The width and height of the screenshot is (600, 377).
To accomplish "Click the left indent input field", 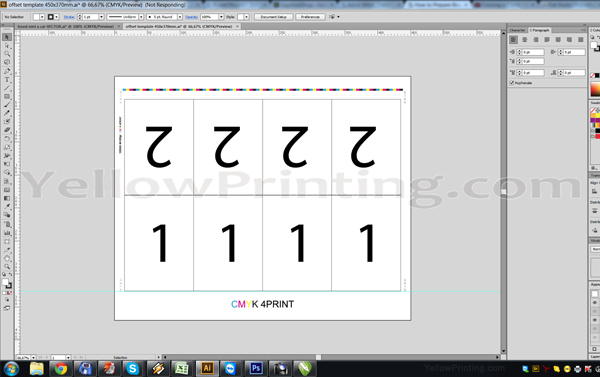I will click(533, 52).
